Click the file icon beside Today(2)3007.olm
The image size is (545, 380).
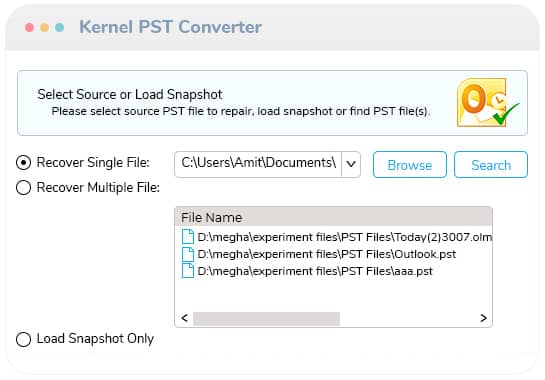click(188, 236)
